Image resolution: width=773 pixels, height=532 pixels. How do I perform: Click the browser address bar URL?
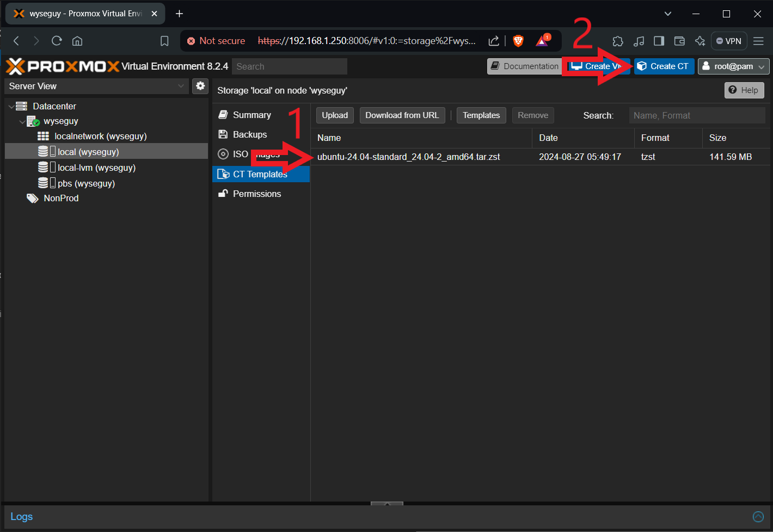coord(366,41)
